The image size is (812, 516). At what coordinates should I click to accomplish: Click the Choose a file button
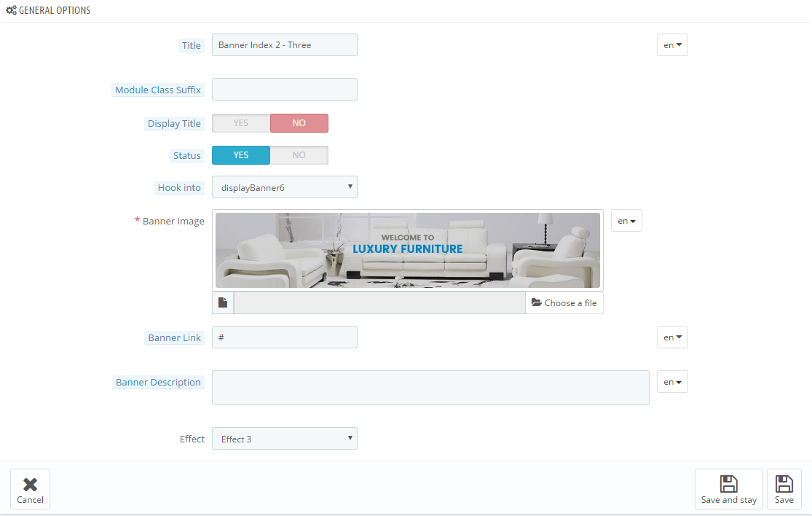(x=564, y=302)
